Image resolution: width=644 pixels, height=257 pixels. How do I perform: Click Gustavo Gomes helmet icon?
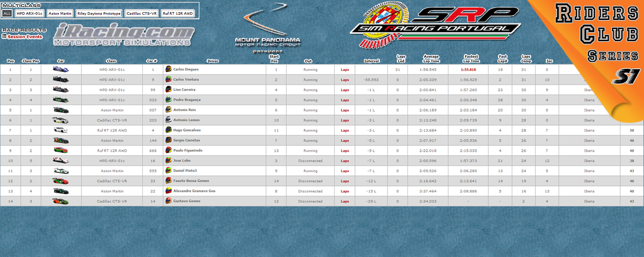(x=169, y=201)
